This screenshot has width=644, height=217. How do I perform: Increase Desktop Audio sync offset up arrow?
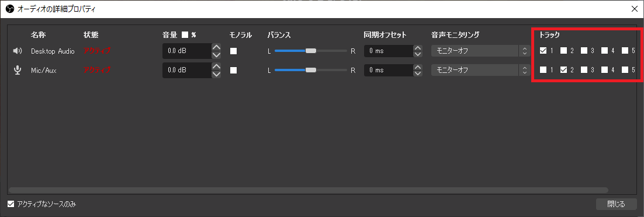[x=418, y=47]
